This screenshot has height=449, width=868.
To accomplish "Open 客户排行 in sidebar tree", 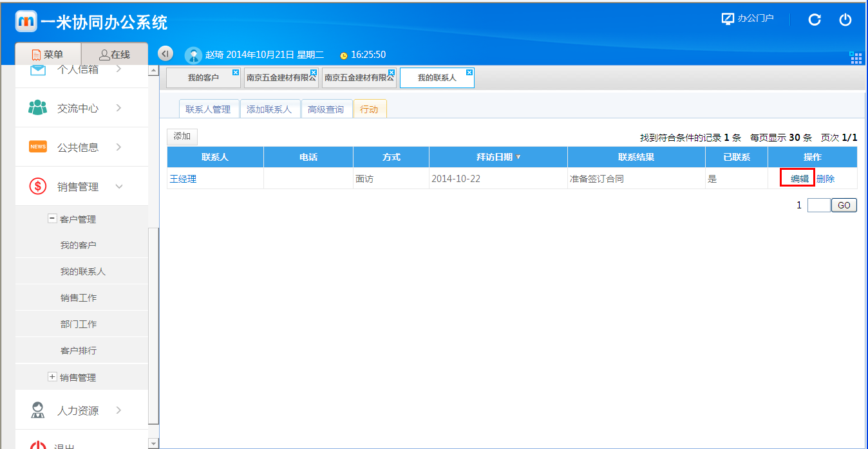I will (79, 351).
